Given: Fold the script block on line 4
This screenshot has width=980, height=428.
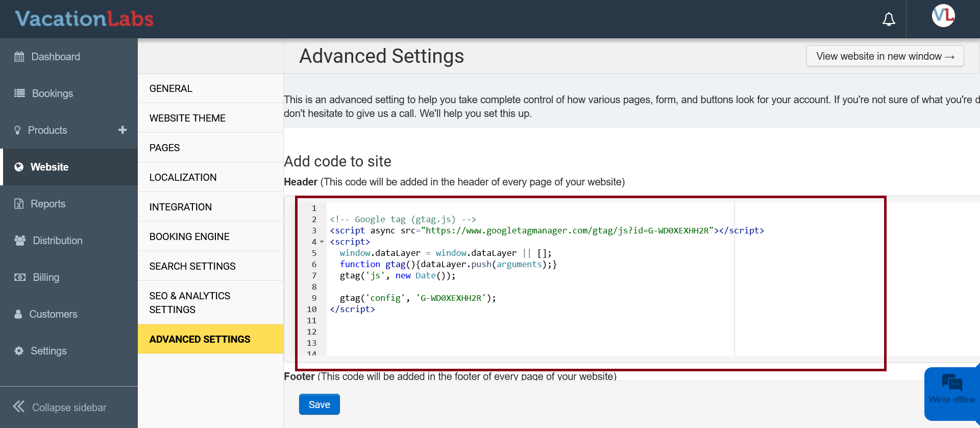Looking at the screenshot, I should click(322, 242).
